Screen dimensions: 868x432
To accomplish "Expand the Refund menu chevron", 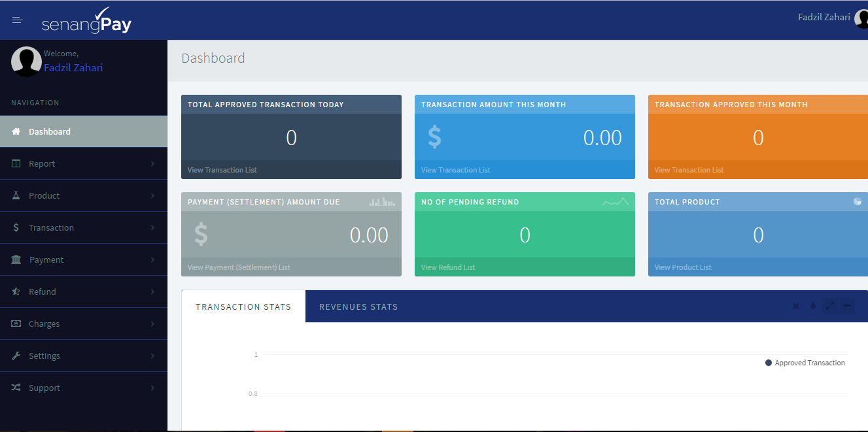I will (152, 291).
